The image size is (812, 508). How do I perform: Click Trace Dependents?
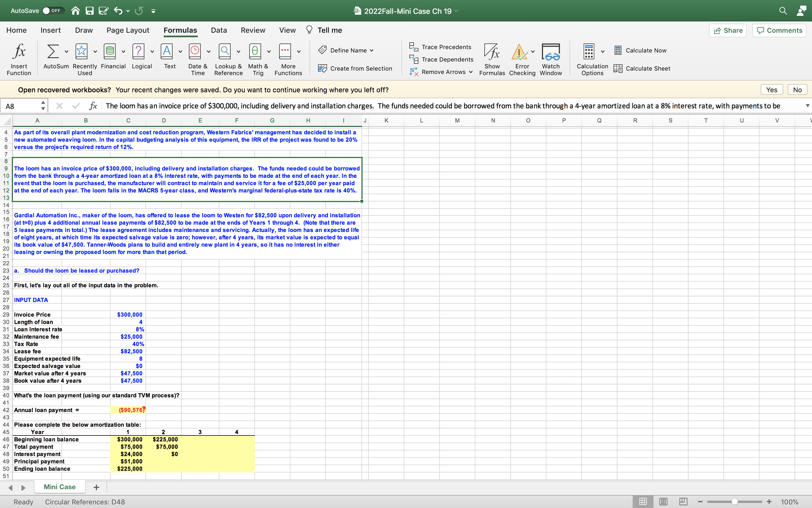pos(441,60)
